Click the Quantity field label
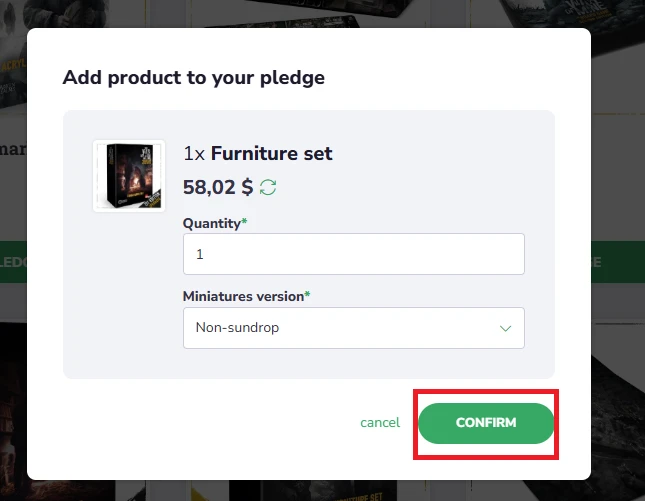This screenshot has width=645, height=501. tap(214, 223)
